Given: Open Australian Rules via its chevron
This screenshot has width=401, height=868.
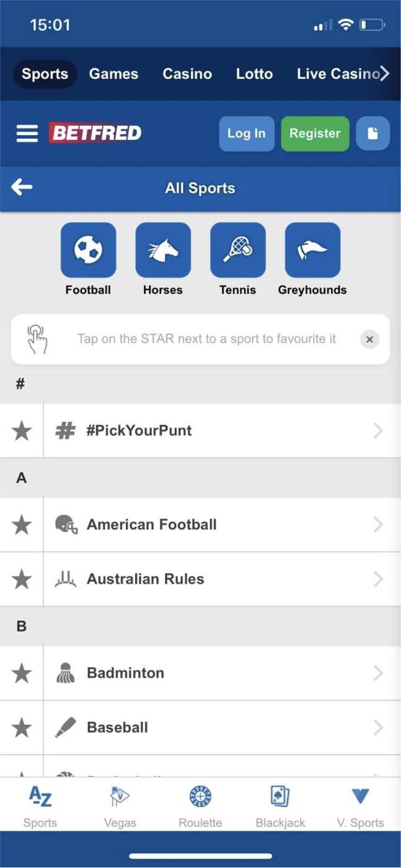Looking at the screenshot, I should coord(379,579).
